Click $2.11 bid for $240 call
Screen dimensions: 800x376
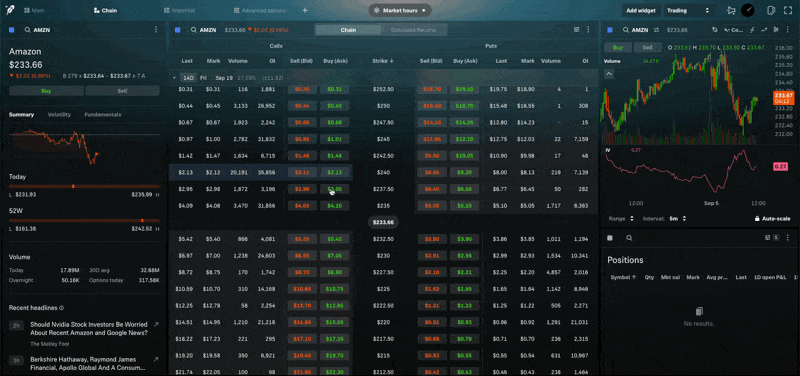303,172
